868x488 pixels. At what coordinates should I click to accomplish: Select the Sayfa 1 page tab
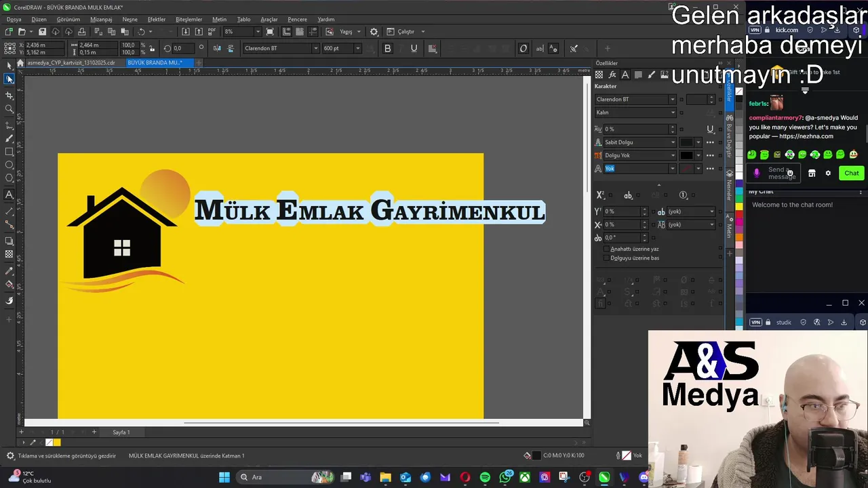point(121,432)
